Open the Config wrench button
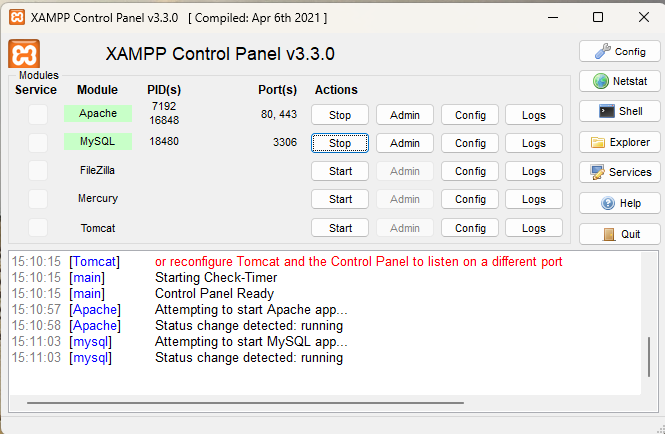Viewport: 665px width, 434px height. pyautogui.click(x=619, y=51)
